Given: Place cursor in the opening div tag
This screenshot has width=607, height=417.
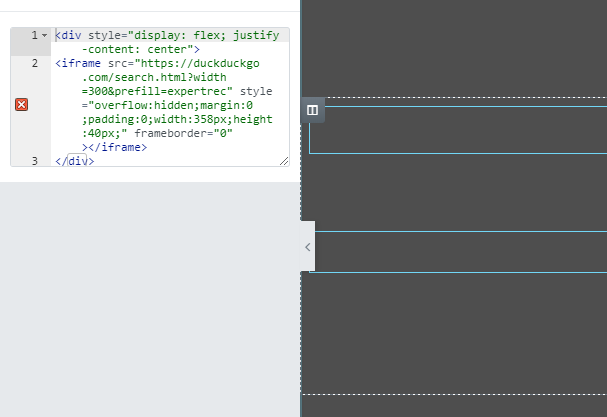Looking at the screenshot, I should [x=70, y=35].
